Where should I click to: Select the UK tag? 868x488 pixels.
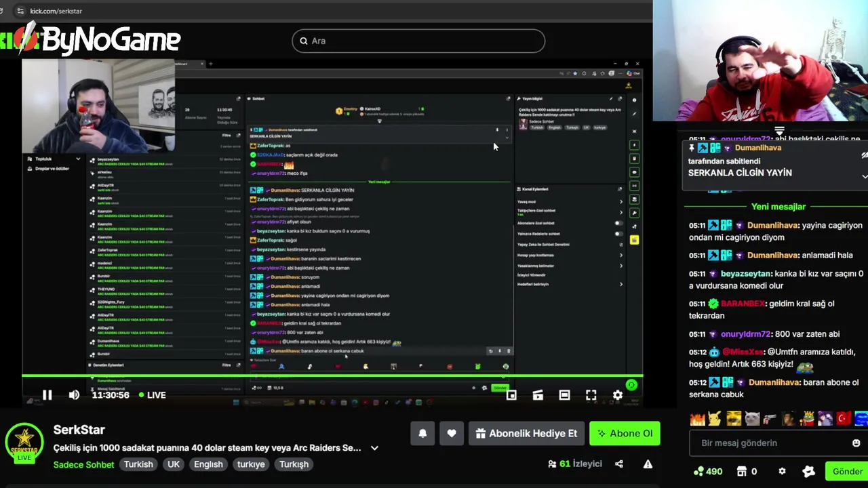pyautogui.click(x=174, y=464)
